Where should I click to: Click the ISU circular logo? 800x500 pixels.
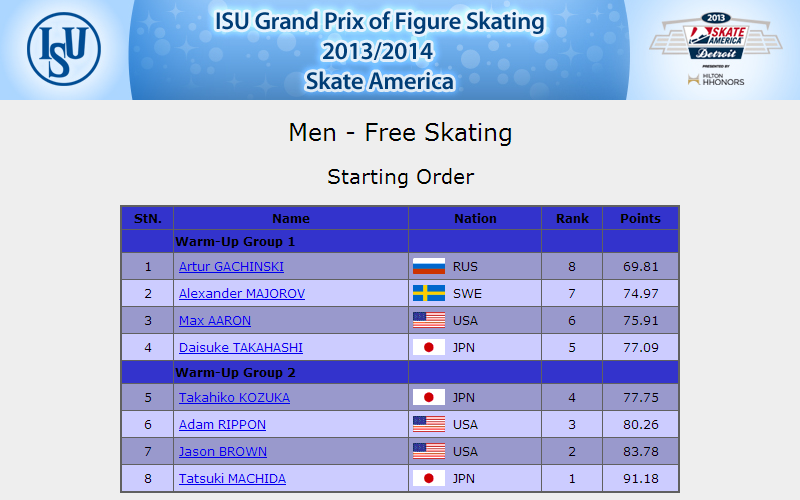pyautogui.click(x=64, y=49)
